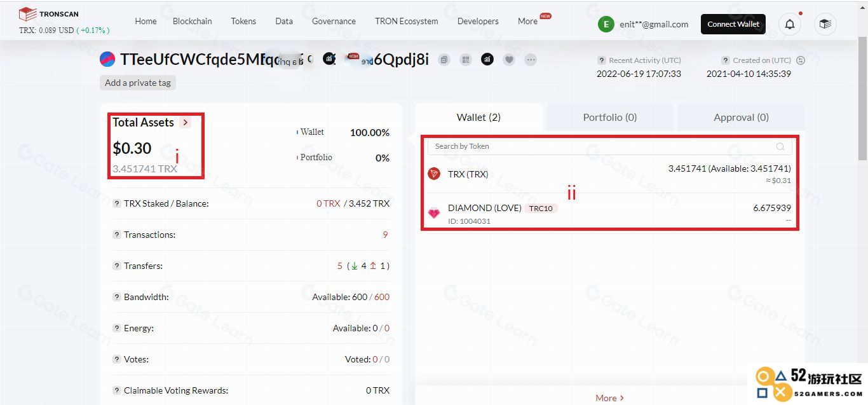The width and height of the screenshot is (868, 405).
Task: Click the Wallet 100.00% value
Action: (370, 133)
